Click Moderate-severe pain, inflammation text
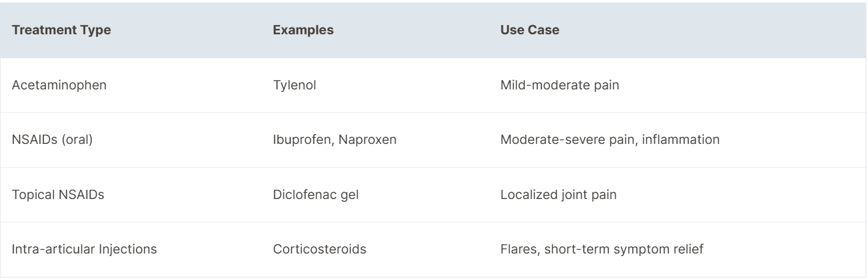868x278 pixels. (x=609, y=139)
